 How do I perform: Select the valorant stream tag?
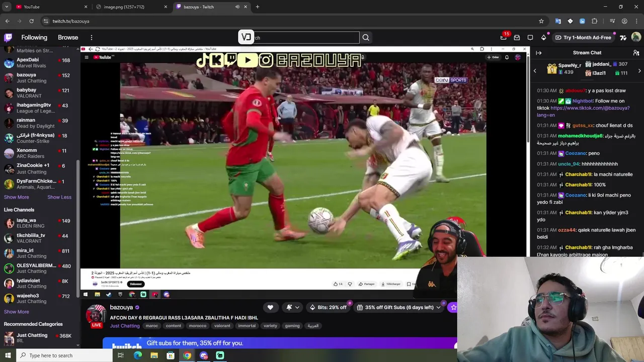coord(222,326)
